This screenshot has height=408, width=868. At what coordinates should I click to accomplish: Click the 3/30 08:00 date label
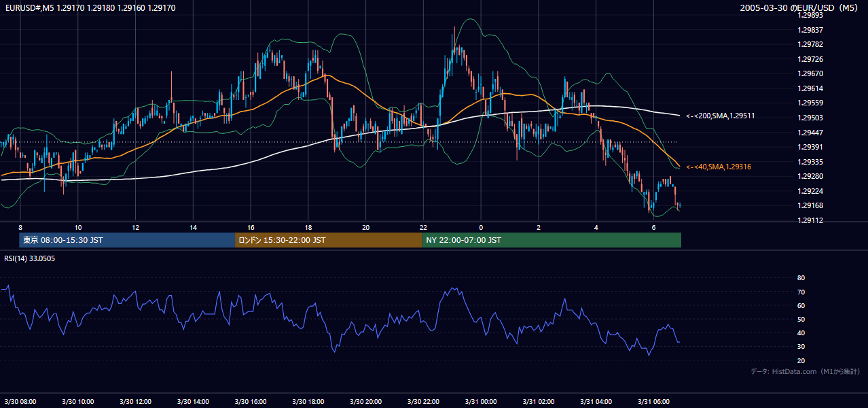(20, 402)
